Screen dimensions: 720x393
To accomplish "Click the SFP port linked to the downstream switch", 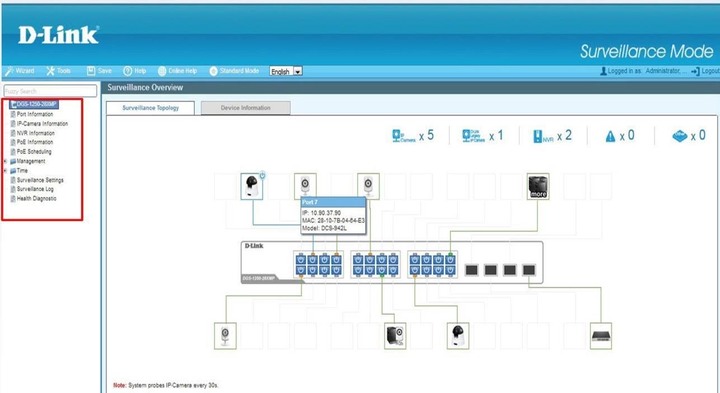I will pyautogui.click(x=529, y=269).
